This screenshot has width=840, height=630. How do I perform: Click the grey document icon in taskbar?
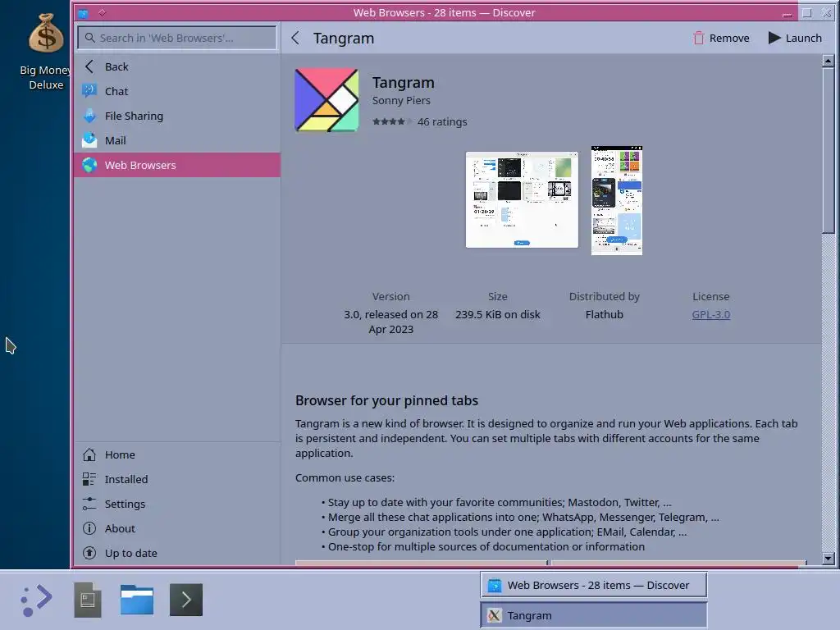[x=88, y=600]
